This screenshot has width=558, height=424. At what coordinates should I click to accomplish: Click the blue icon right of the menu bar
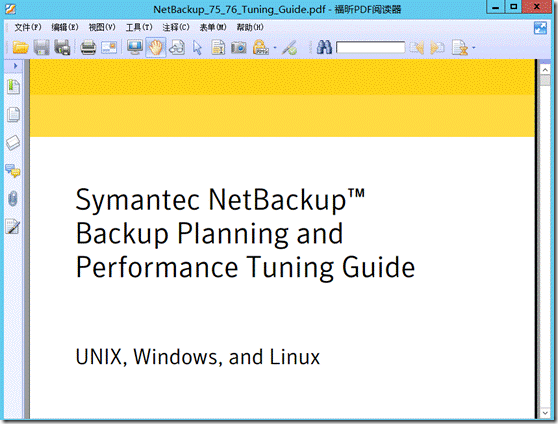[x=540, y=28]
